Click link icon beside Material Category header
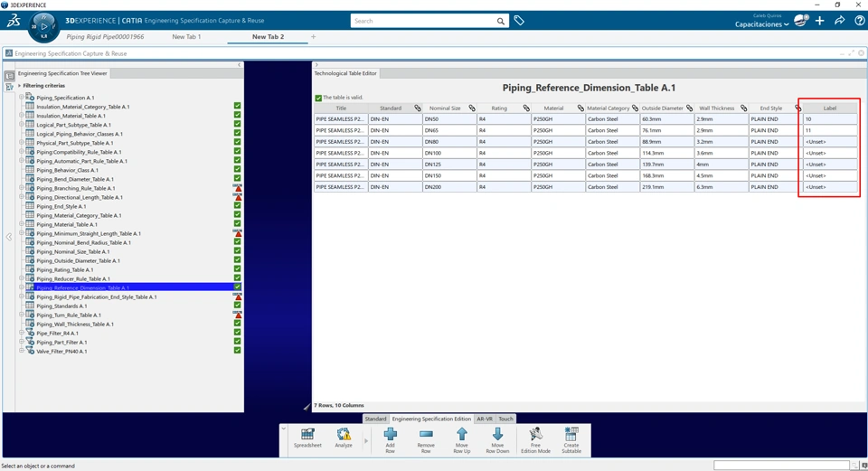 (635, 108)
